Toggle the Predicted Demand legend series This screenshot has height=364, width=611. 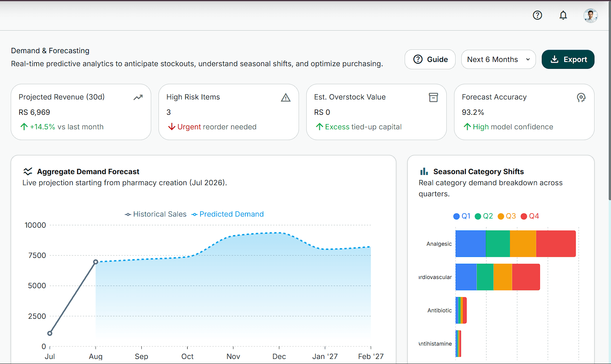(x=227, y=214)
